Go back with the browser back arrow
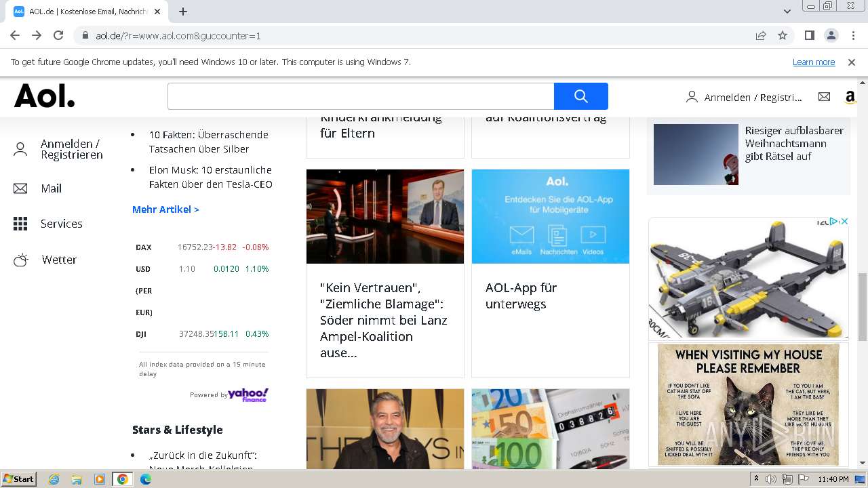 coord(15,35)
